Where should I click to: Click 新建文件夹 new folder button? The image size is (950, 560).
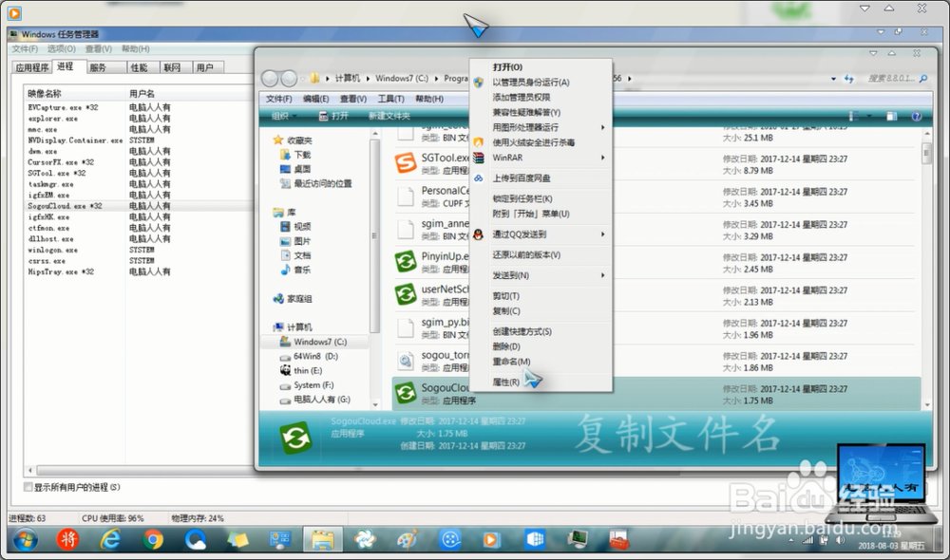389,116
